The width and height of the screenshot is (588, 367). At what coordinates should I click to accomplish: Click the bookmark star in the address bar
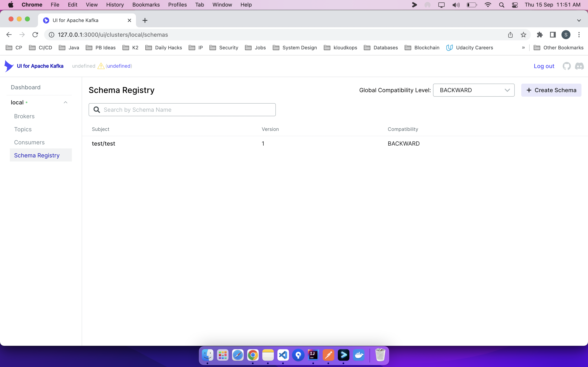tap(524, 35)
